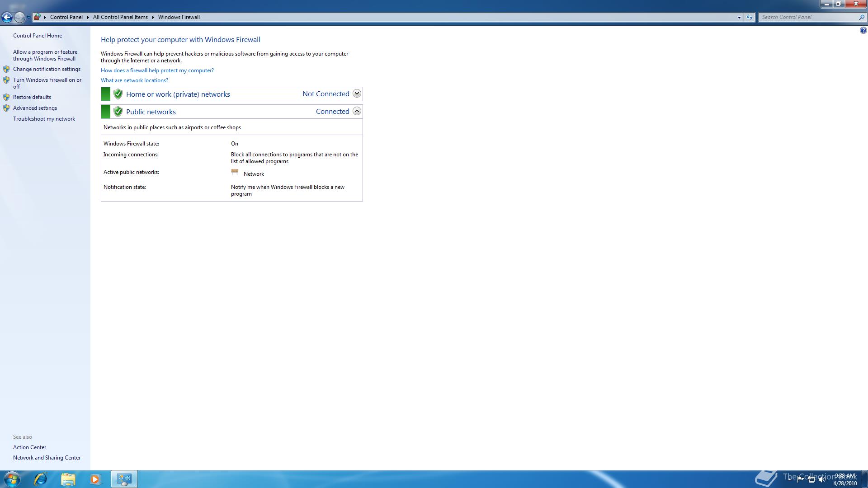The width and height of the screenshot is (868, 488).
Task: Launch Internet Explorer from taskbar
Action: 41,479
